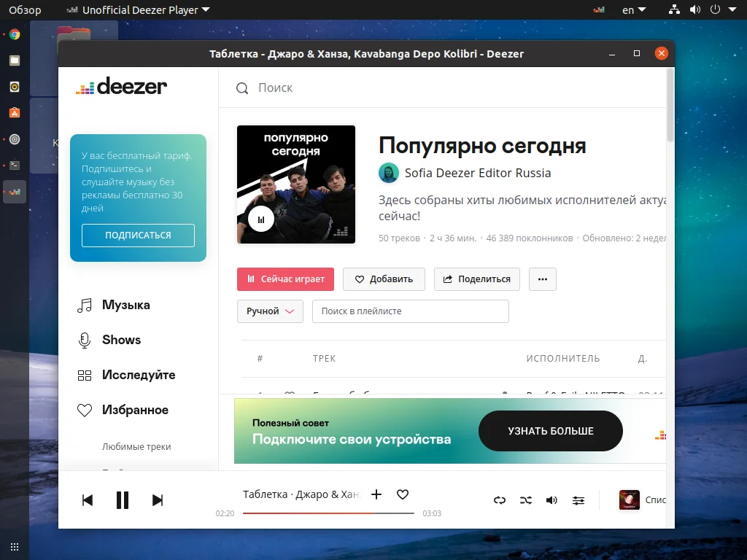Click the Deezer tray icon in top bar
The height and width of the screenshot is (560, 747).
coord(599,9)
